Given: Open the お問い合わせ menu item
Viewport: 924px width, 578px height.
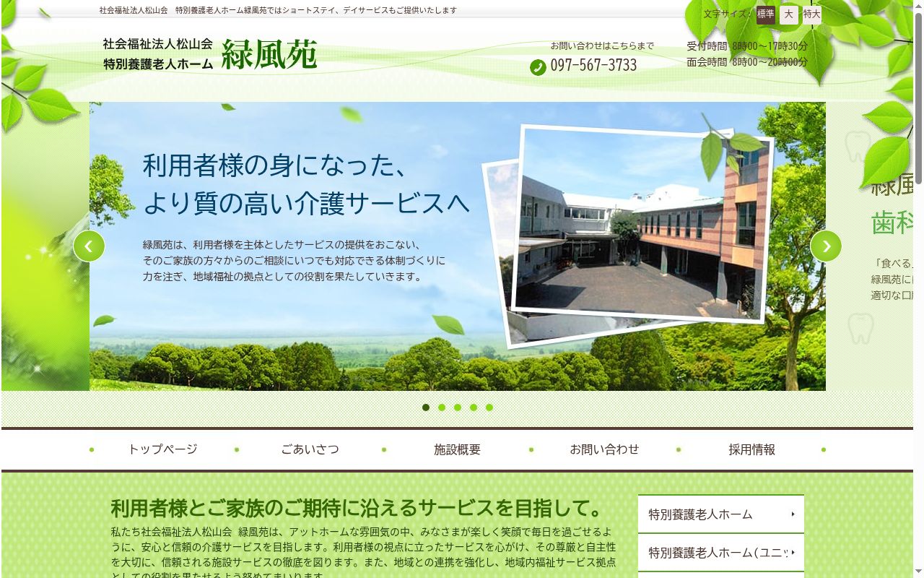Looking at the screenshot, I should (604, 449).
